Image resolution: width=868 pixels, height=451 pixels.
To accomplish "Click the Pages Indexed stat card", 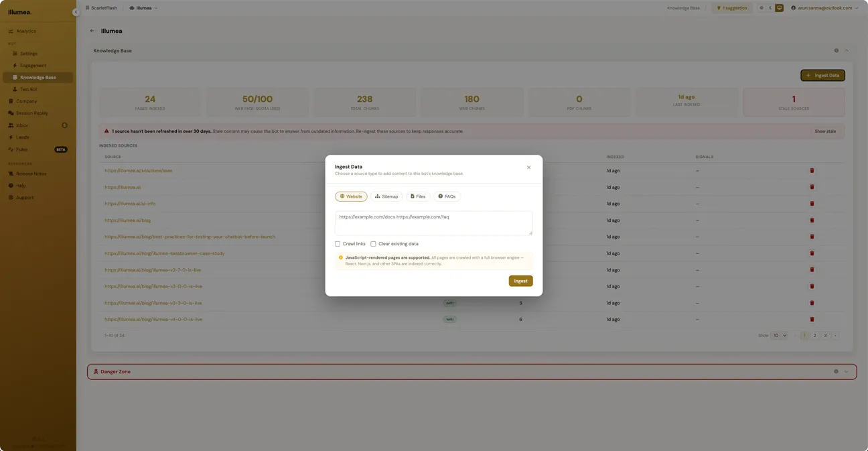I will [150, 103].
